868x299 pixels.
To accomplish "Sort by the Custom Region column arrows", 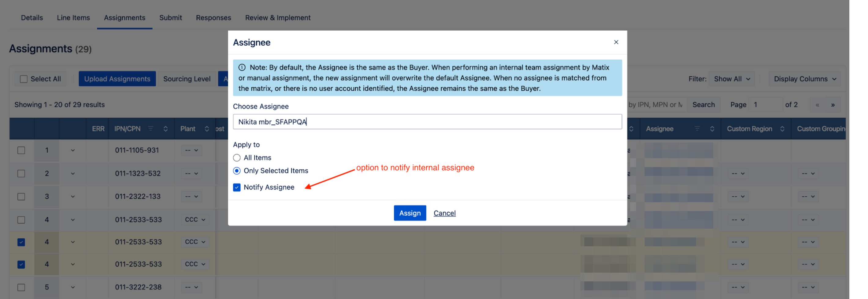I will click(782, 129).
